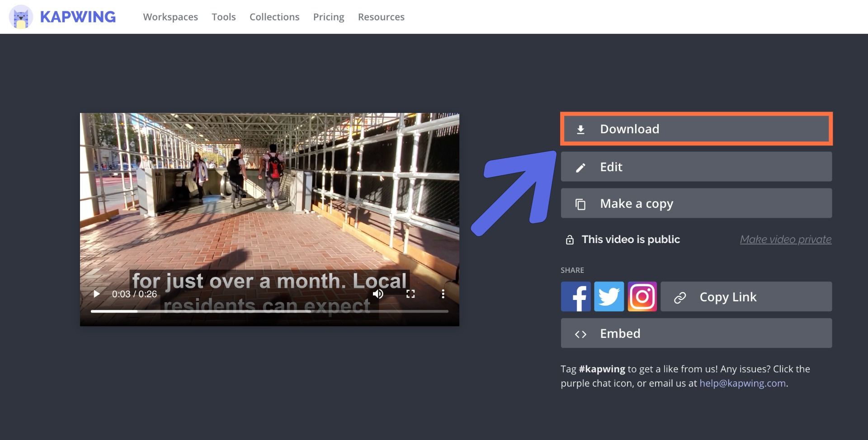Mute the video audio

click(379, 294)
